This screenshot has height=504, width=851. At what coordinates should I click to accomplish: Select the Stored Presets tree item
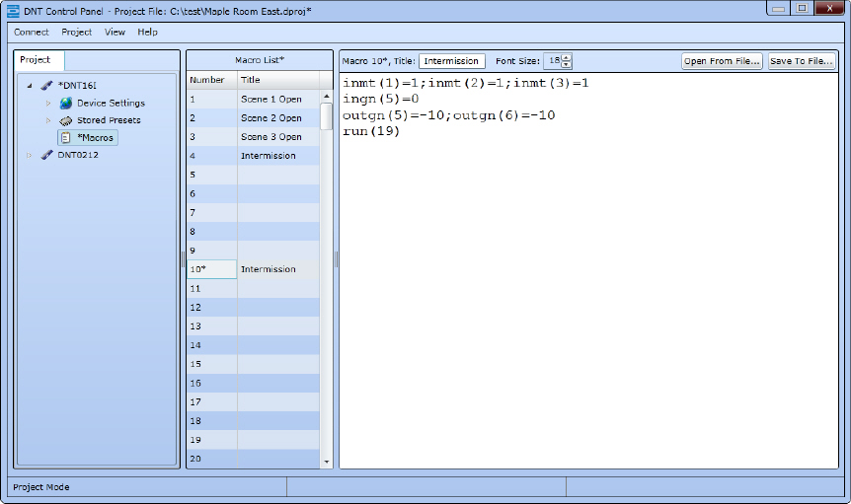point(109,120)
